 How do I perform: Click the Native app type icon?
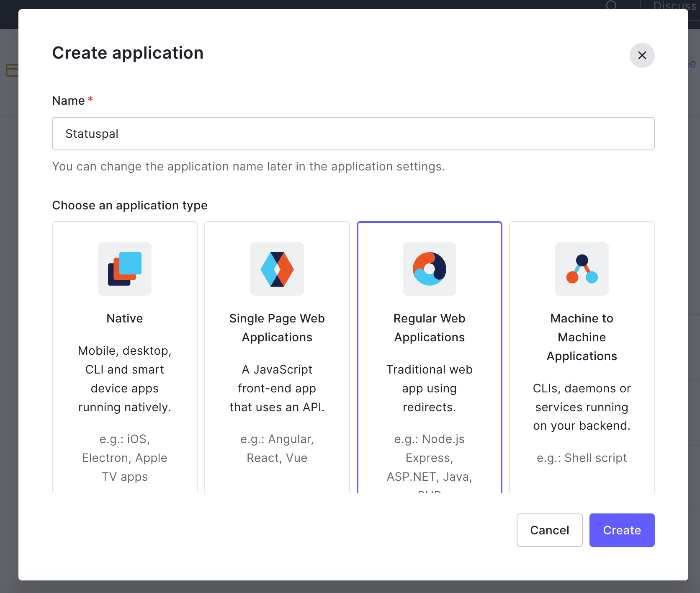coord(125,269)
